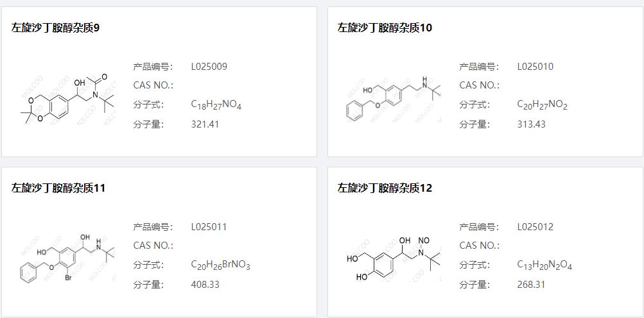Click the molecular formula C20H27NO2
Image resolution: width=644 pixels, height=318 pixels.
tap(543, 105)
